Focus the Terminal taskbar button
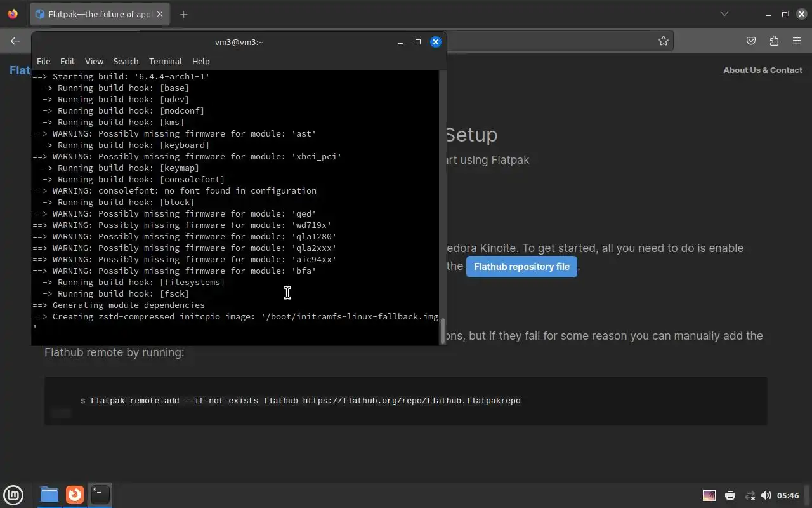 100,495
